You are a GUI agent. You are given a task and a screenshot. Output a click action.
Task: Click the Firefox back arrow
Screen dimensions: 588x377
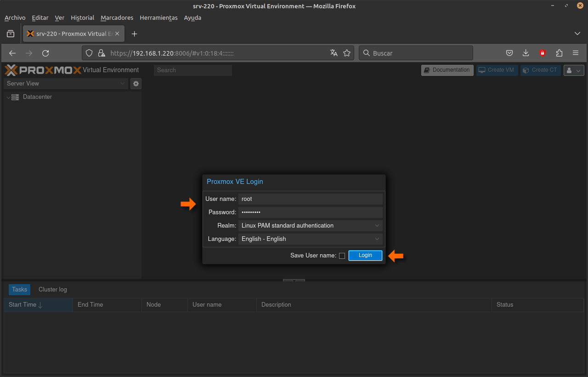(x=12, y=53)
